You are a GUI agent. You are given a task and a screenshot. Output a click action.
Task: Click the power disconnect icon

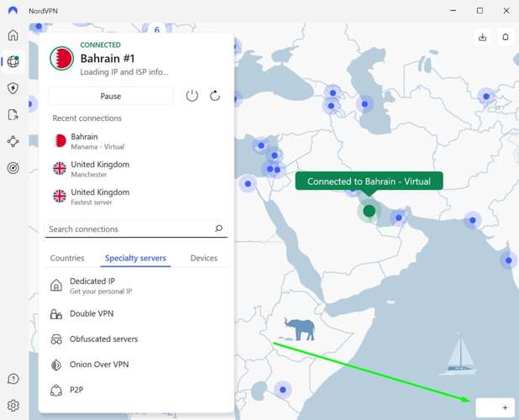click(192, 96)
